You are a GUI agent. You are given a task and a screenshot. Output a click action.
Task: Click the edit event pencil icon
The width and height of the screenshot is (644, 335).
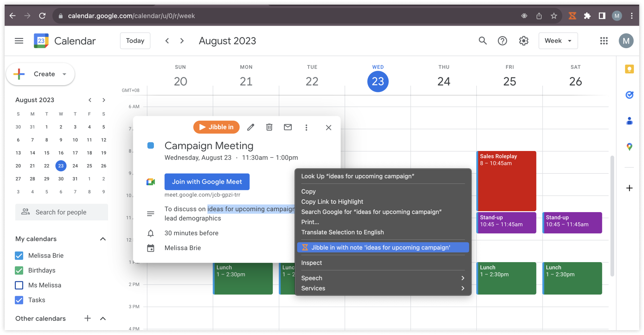tap(251, 127)
